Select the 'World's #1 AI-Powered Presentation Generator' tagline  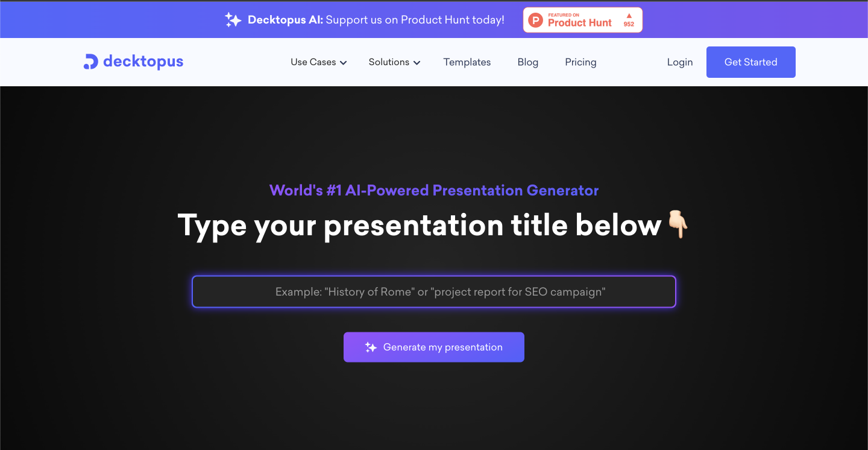click(434, 191)
